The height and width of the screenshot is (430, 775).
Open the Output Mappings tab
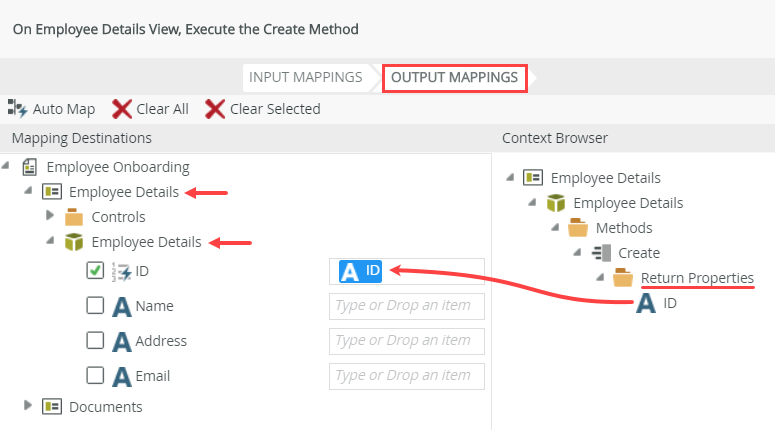click(x=454, y=77)
